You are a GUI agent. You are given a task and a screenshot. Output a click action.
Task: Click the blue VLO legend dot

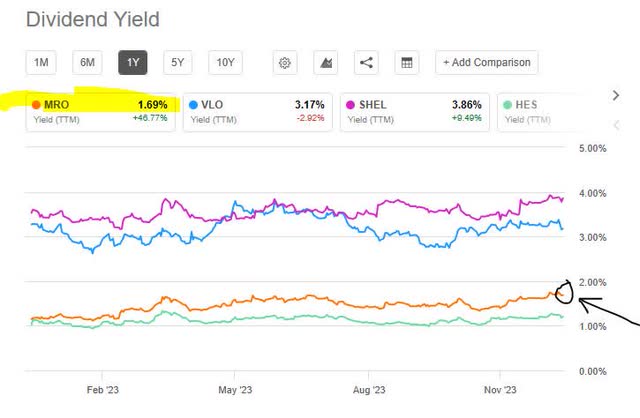click(193, 103)
